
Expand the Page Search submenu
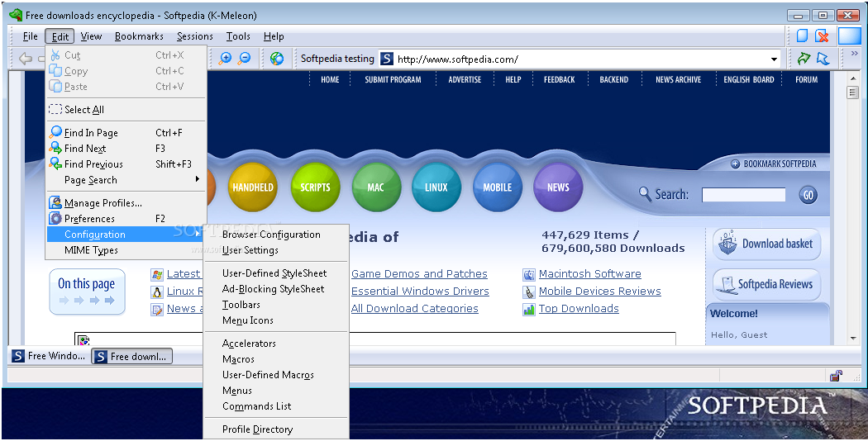coord(126,180)
